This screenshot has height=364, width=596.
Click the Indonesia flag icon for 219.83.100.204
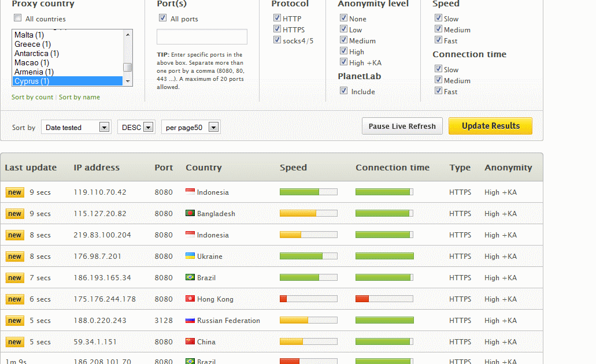[x=190, y=234]
